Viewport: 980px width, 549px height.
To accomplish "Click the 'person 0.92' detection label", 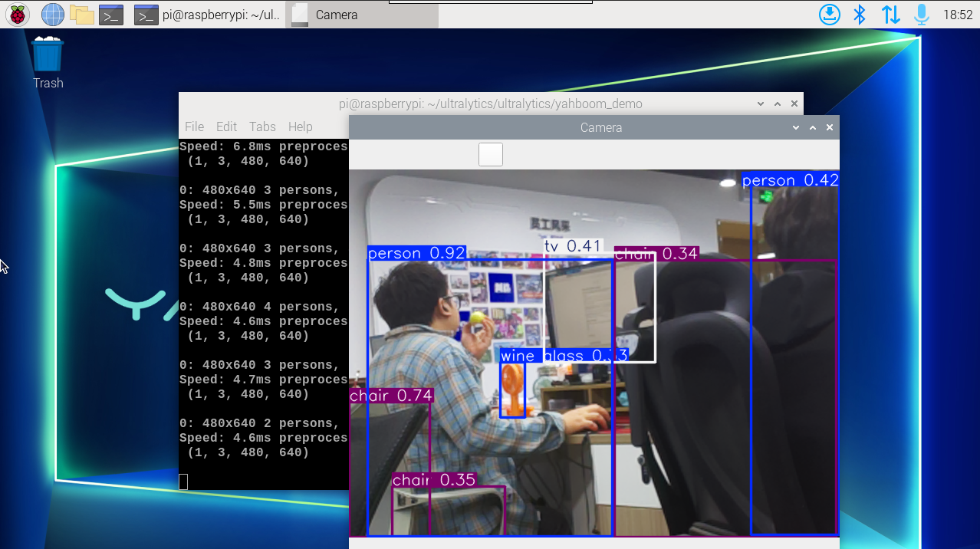I will tap(417, 253).
